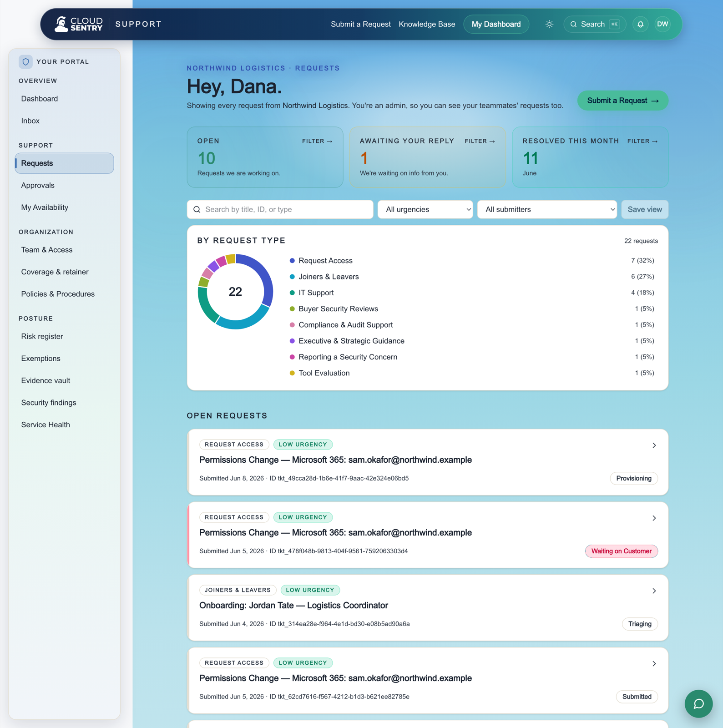The width and height of the screenshot is (723, 728).
Task: Click Compliance & Audit Support legend row
Action: point(472,325)
